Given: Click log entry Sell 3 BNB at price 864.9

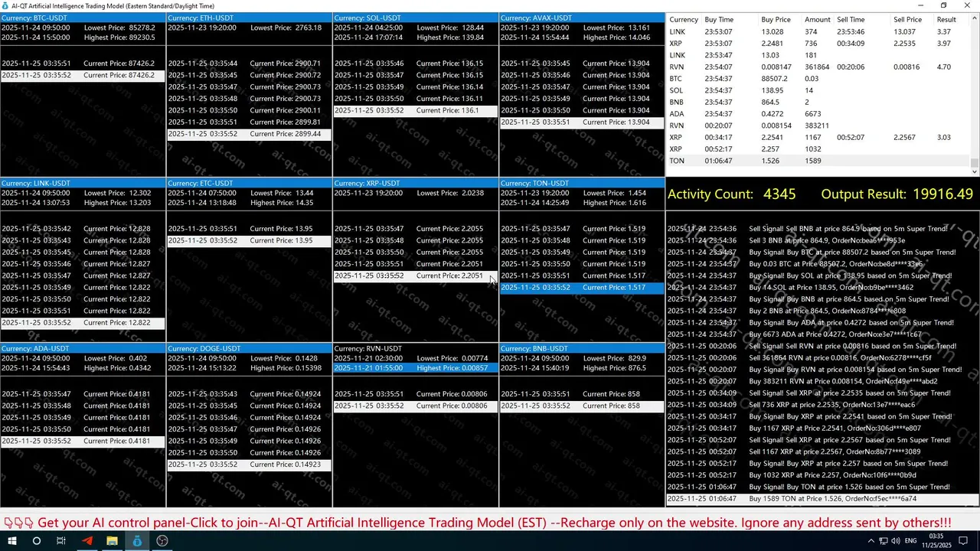Looking at the screenshot, I should (x=822, y=240).
